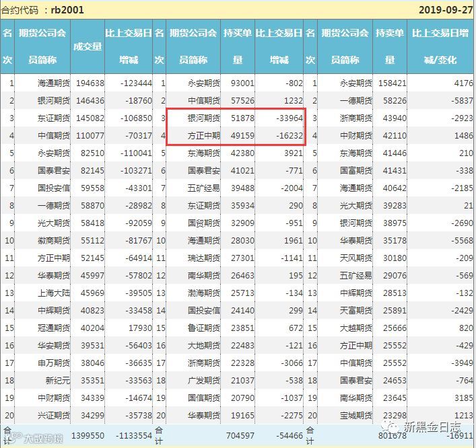
Task: Select 渤海期货 in long ranking
Action: click(204, 293)
